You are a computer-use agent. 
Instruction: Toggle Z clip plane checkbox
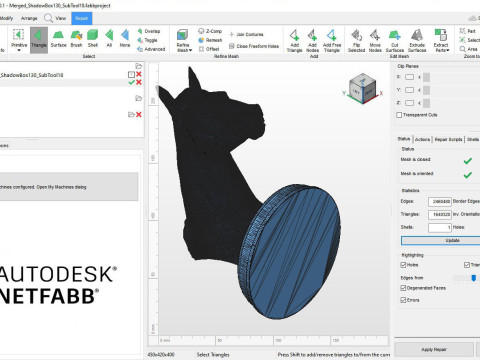pyautogui.click(x=409, y=103)
